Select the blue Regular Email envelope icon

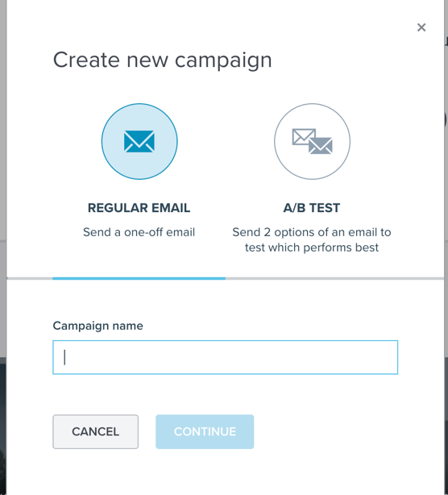pos(139,141)
